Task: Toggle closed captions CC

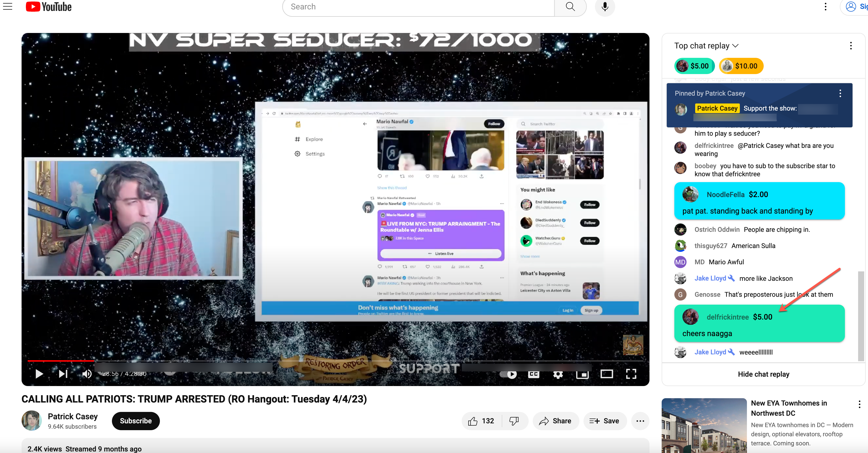Action: click(x=533, y=374)
